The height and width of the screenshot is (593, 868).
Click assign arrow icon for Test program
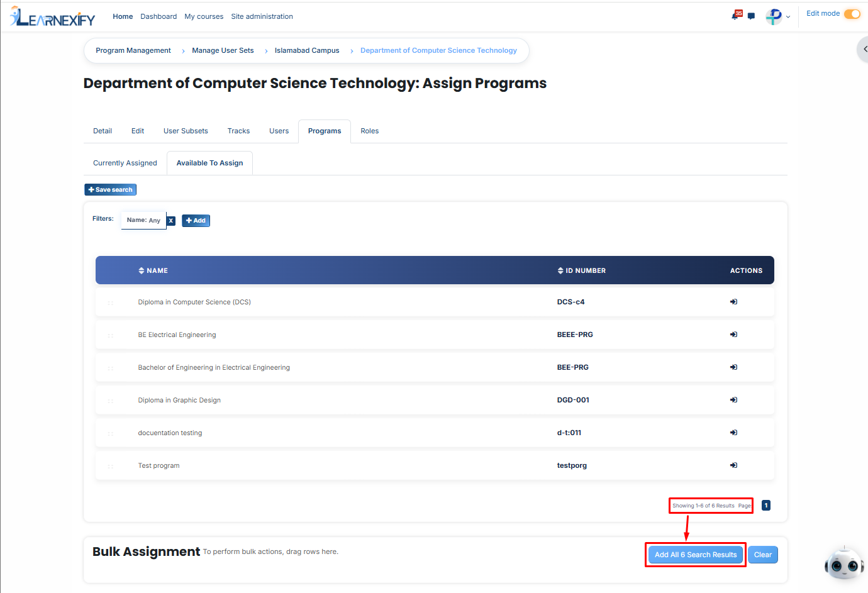[x=733, y=465]
